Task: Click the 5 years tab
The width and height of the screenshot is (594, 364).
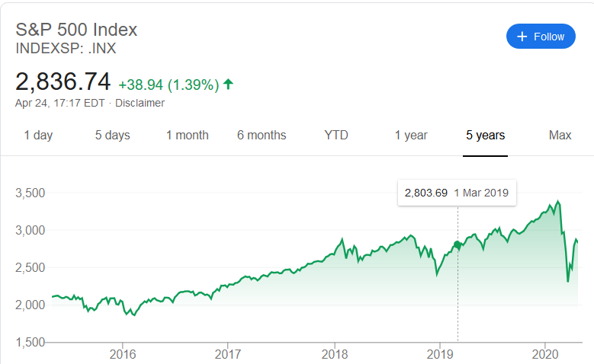Action: click(486, 136)
